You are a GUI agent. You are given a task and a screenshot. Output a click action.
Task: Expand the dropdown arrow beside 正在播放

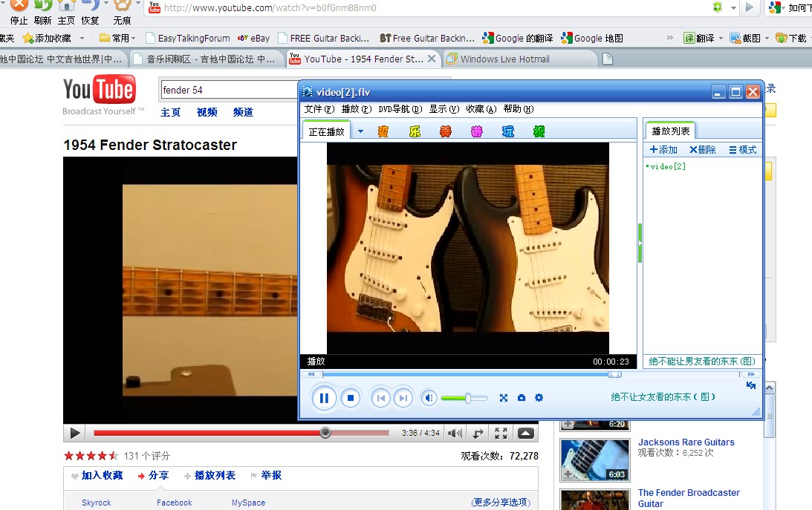(x=360, y=131)
